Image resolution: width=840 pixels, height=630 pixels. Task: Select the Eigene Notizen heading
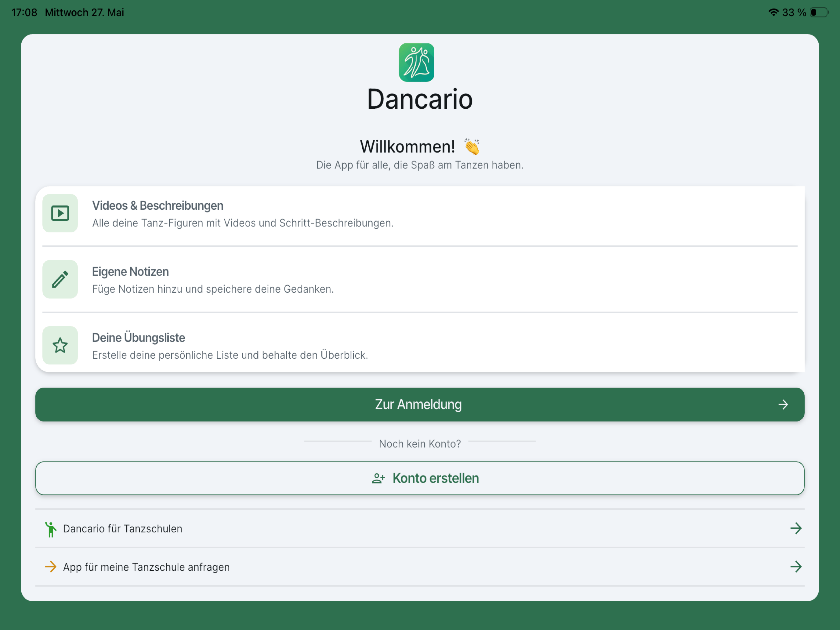coord(130,272)
